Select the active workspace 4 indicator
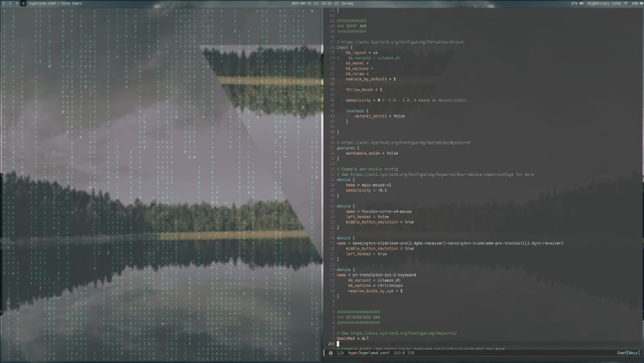 click(23, 3)
